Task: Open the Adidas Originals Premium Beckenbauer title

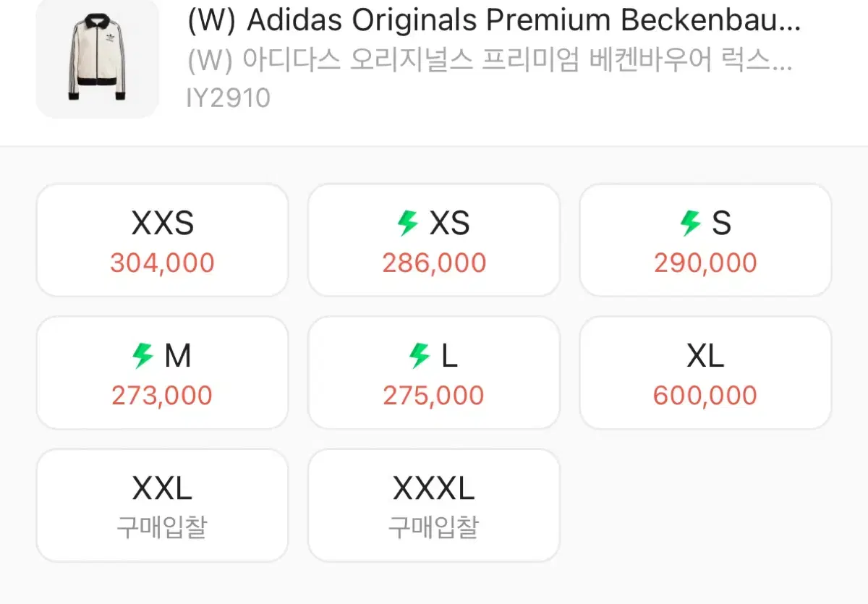Action: [494, 23]
